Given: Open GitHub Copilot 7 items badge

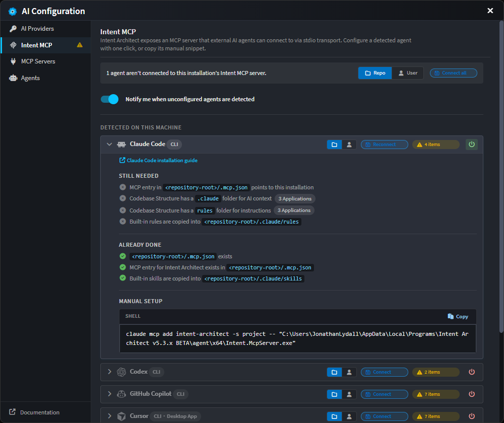Looking at the screenshot, I should (x=436, y=394).
